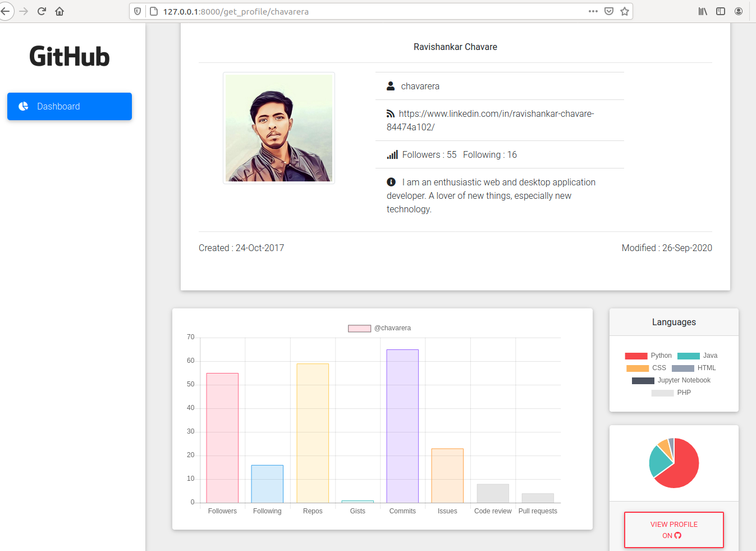This screenshot has height=551, width=756.
Task: Toggle Python in the languages legend
Action: point(648,356)
